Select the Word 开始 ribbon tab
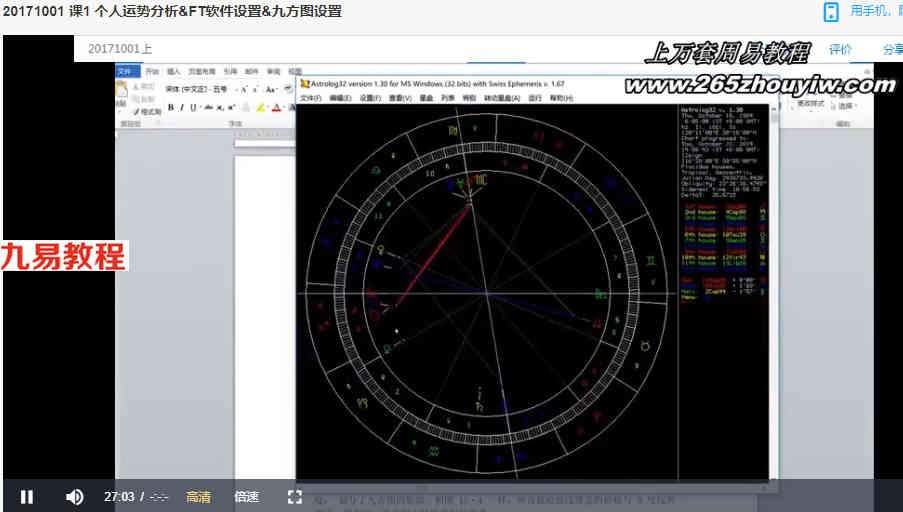The width and height of the screenshot is (903, 512). tap(152, 71)
